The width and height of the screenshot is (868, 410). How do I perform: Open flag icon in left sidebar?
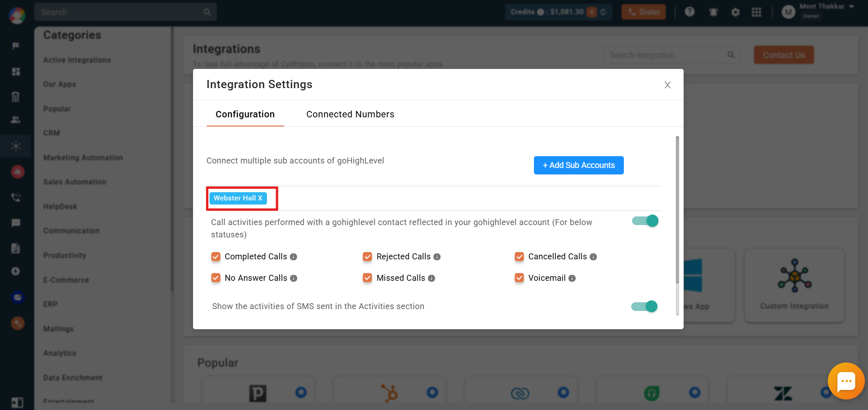tap(16, 46)
